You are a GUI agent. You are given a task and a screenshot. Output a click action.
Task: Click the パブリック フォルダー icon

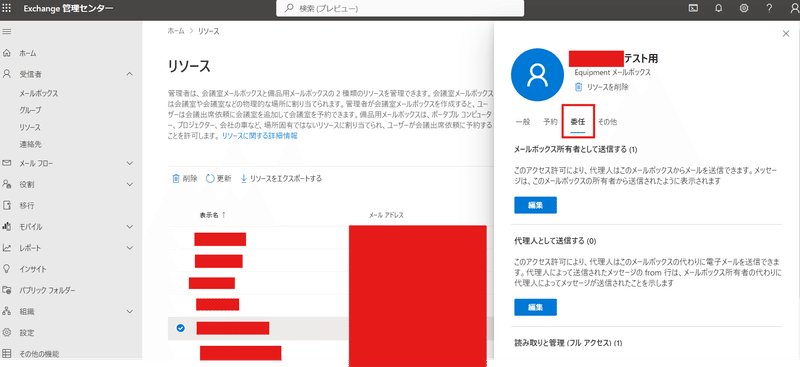coord(7,290)
